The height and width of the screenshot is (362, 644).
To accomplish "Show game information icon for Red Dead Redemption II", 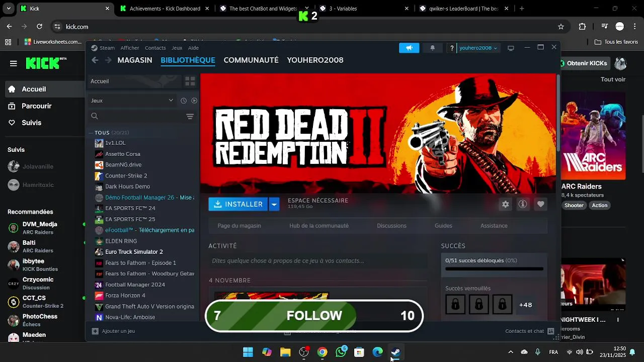I will coord(523,204).
